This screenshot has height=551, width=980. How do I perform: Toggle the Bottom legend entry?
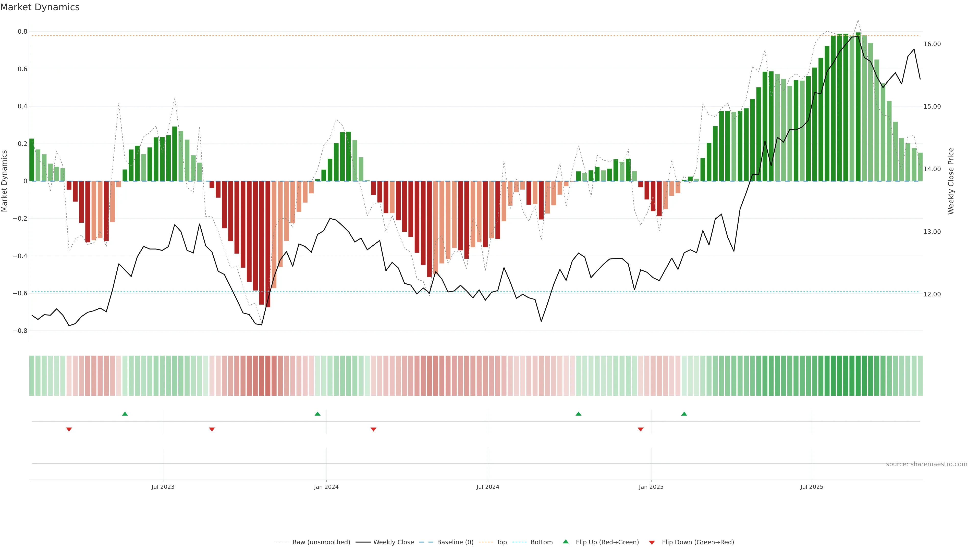tap(541, 542)
